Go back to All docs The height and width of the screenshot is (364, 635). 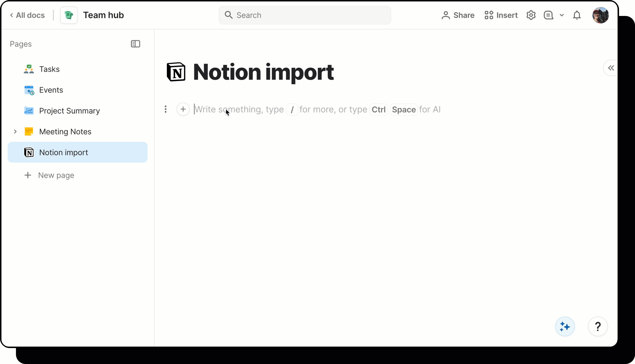(27, 15)
